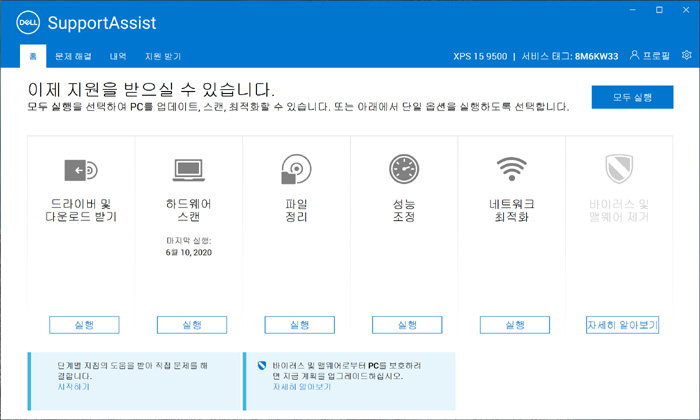Image resolution: width=700 pixels, height=420 pixels.
Task: Switch to the 홈 tab
Action: click(x=33, y=56)
